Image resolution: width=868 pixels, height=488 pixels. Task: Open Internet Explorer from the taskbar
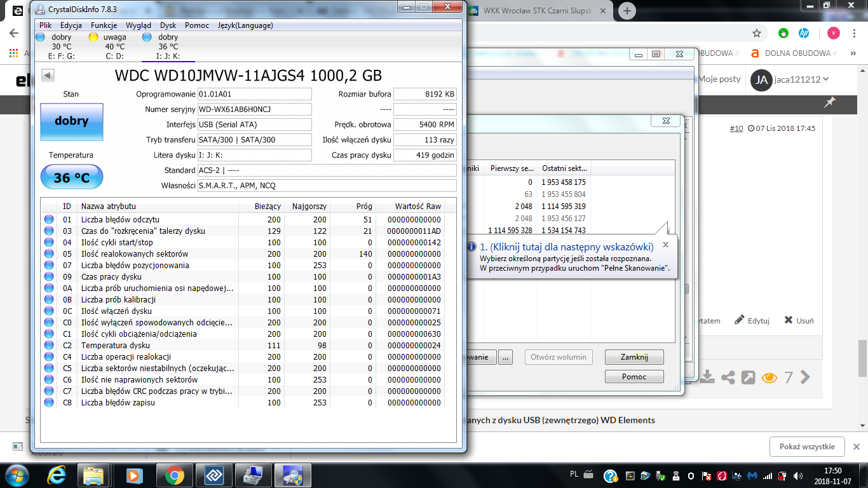[58, 475]
